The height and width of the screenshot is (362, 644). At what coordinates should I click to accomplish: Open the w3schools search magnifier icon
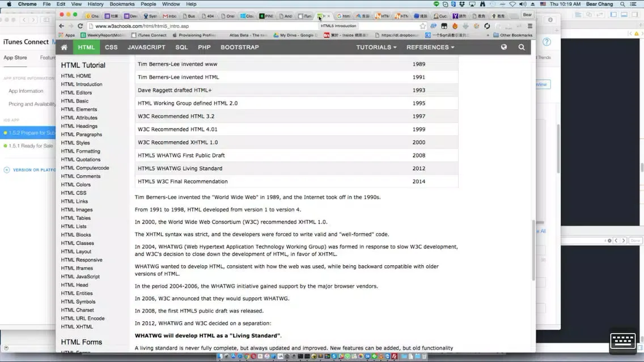(522, 48)
